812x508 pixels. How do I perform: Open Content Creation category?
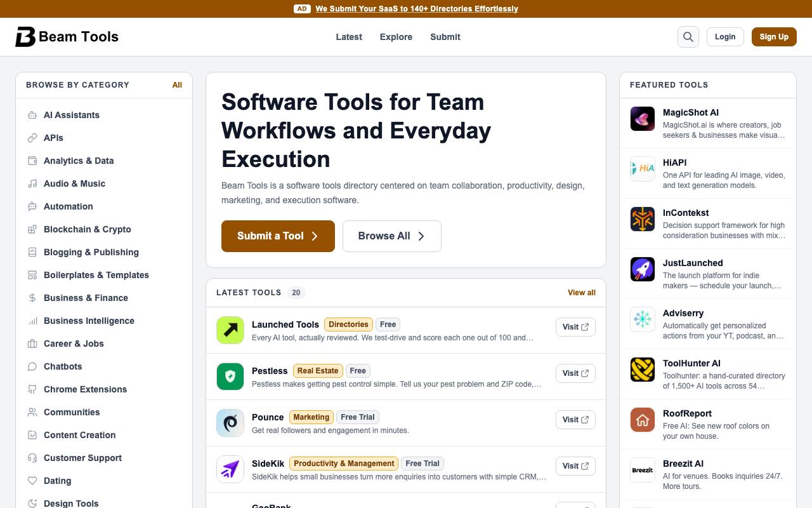click(80, 435)
